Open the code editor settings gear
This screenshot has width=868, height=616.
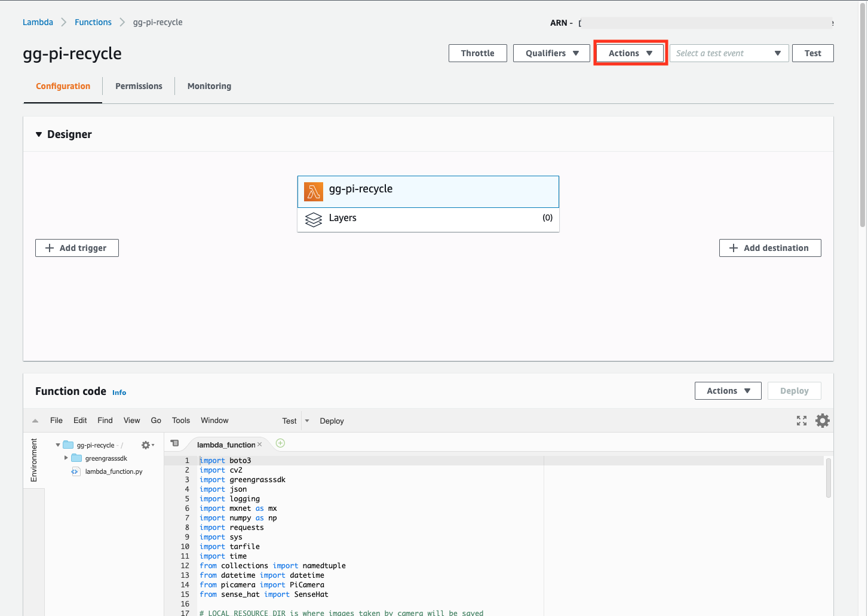823,421
